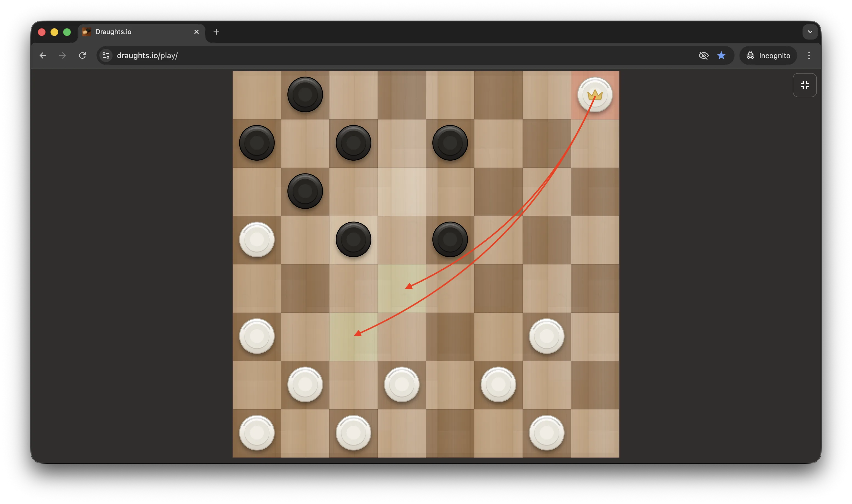Open a new browser tab
852x504 pixels.
[216, 32]
